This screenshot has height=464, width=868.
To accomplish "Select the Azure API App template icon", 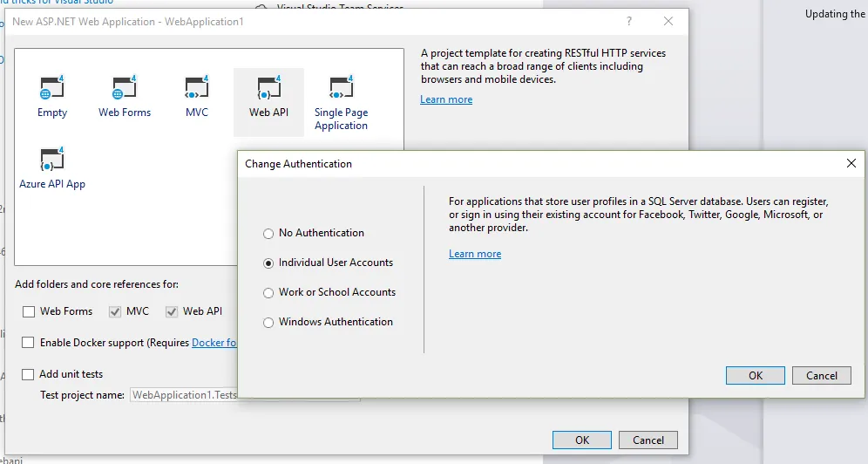I will tap(52, 159).
